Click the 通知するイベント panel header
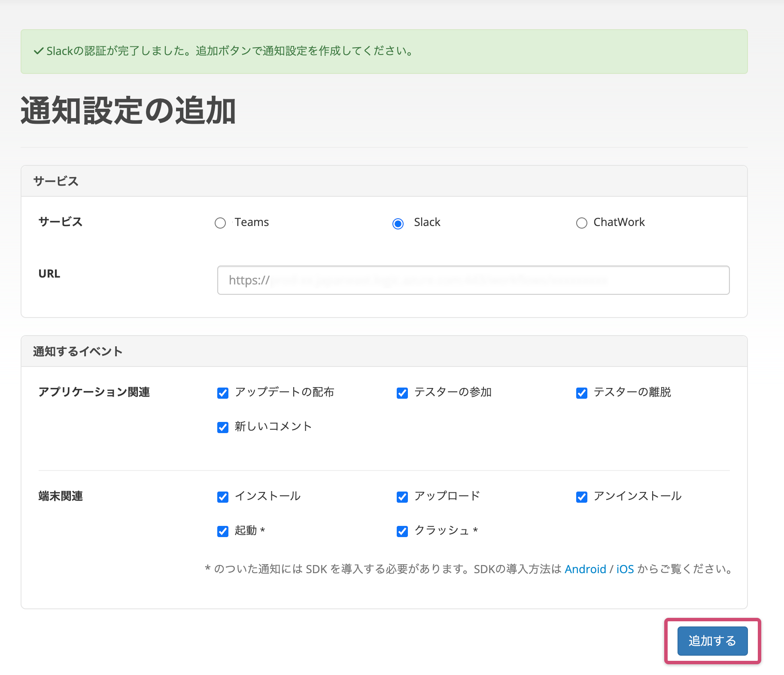 coord(78,351)
